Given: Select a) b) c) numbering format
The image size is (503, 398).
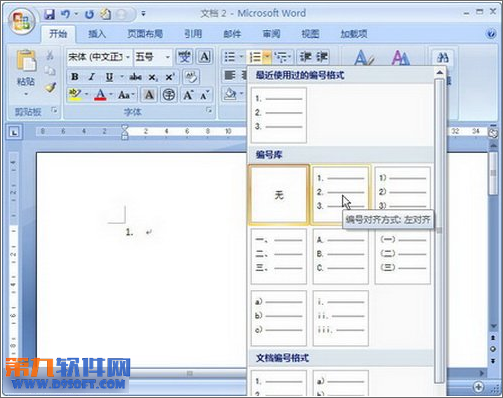Looking at the screenshot, I should pyautogui.click(x=279, y=318).
